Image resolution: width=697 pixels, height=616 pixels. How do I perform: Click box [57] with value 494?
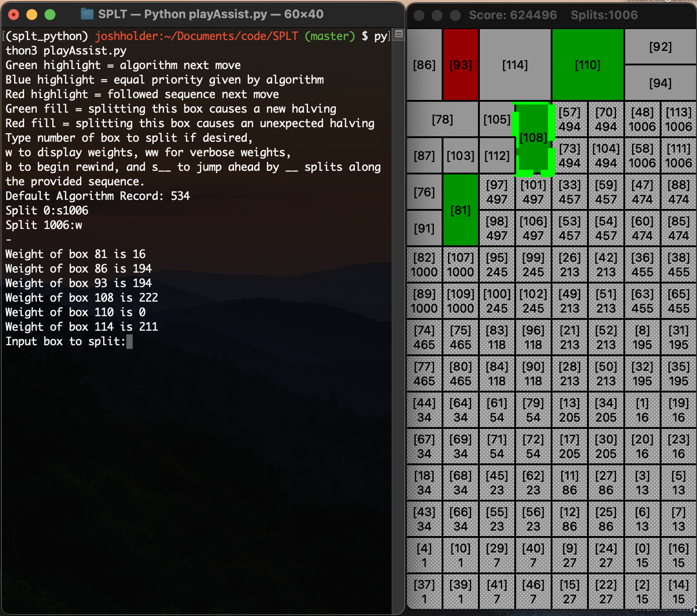[570, 119]
